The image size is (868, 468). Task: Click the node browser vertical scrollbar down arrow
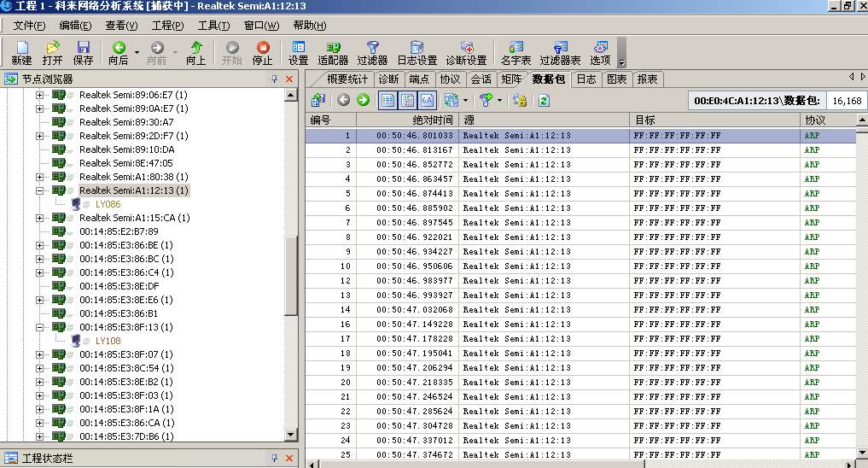[x=291, y=435]
